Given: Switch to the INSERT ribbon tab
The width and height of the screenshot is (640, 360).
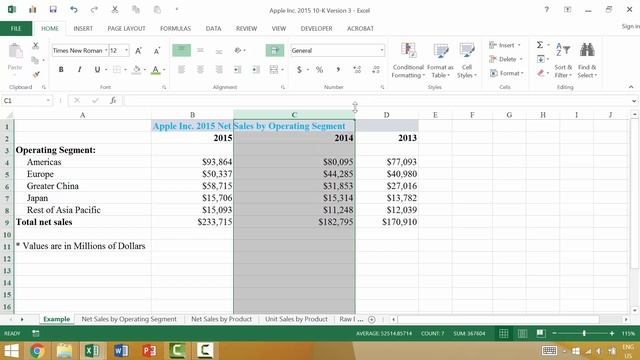Looking at the screenshot, I should [x=83, y=29].
